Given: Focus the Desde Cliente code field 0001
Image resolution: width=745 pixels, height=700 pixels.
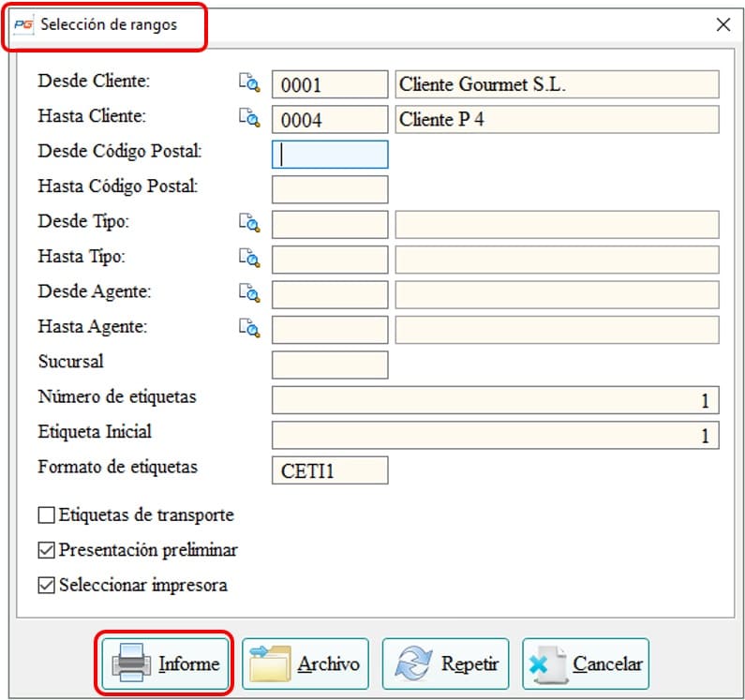Looking at the screenshot, I should 330,84.
